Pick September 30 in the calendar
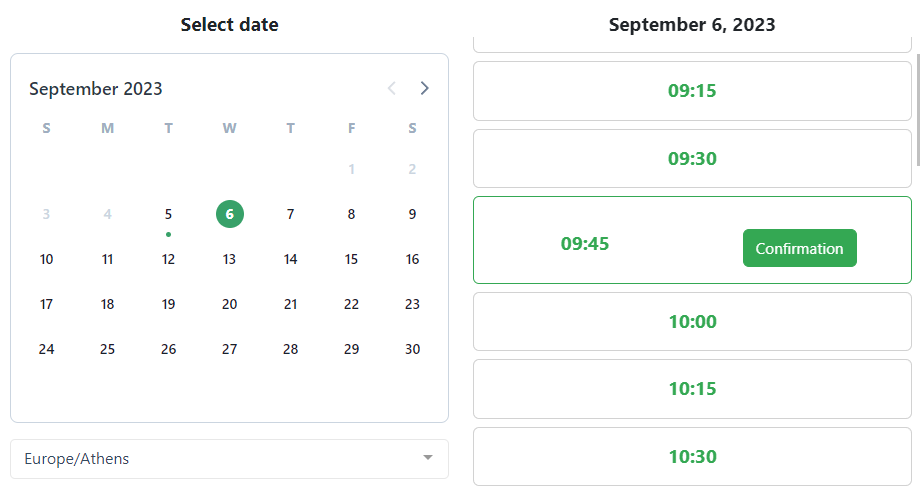920x489 pixels. point(412,349)
